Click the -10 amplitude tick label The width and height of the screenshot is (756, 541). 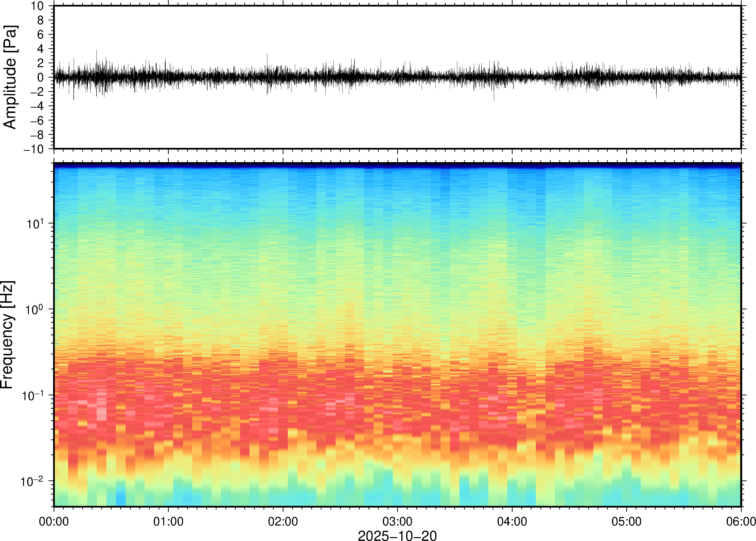33,149
